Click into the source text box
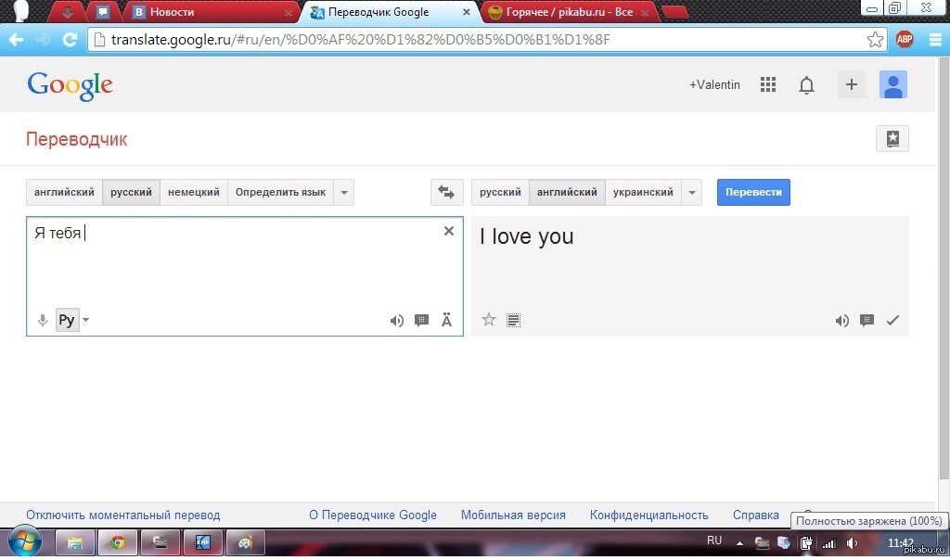This screenshot has width=950, height=560. 245,276
